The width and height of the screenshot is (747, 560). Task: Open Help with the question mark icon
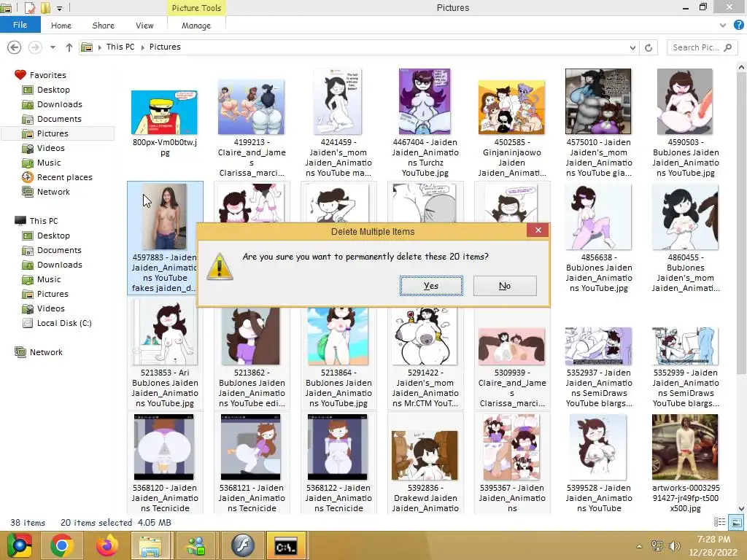738,26
